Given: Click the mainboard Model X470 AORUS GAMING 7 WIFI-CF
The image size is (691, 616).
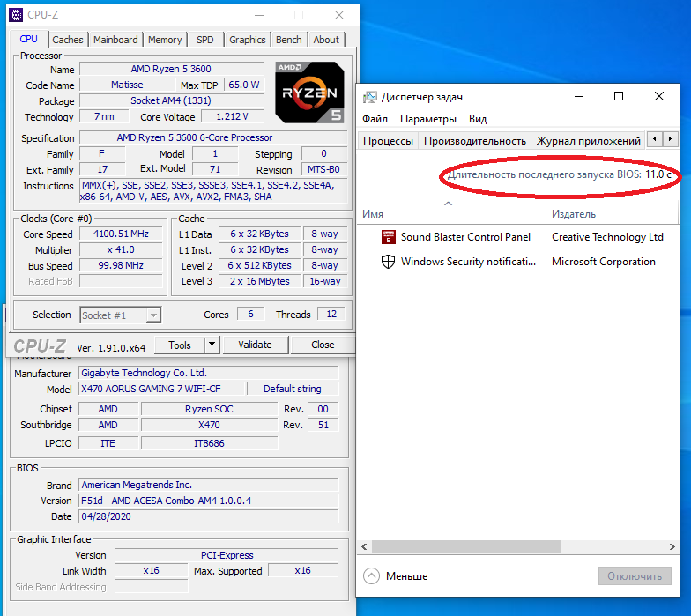Looking at the screenshot, I should tap(161, 390).
